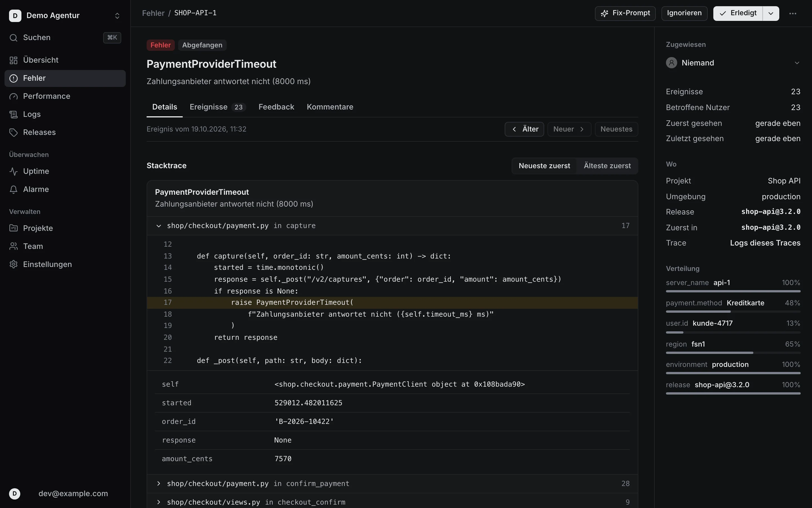
Task: Expand the checkout_confirm stack frame
Action: tap(392, 502)
